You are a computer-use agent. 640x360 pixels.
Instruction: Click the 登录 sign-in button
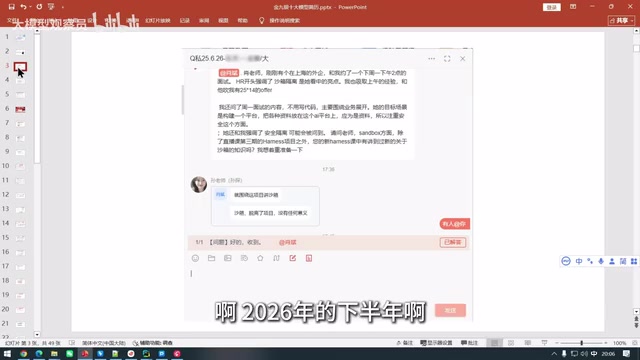pos(551,7)
